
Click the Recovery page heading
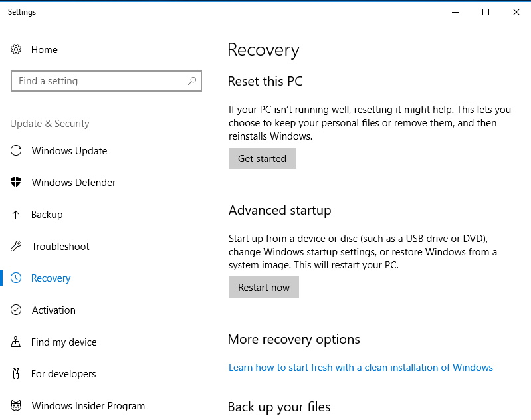tap(263, 50)
